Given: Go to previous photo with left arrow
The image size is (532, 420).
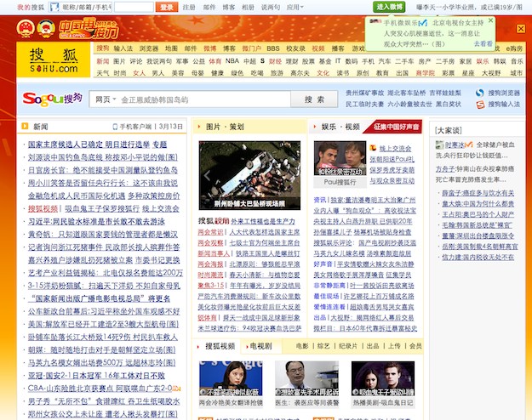Looking at the screenshot, I should (x=207, y=175).
